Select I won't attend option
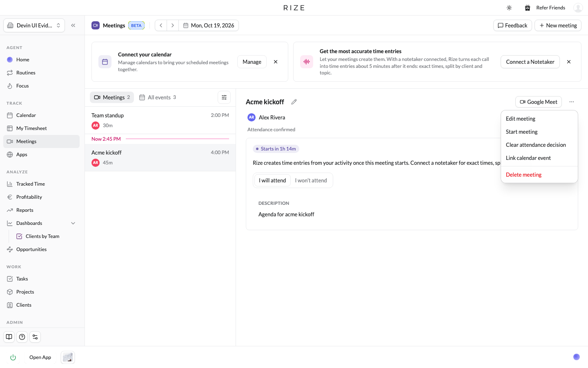This screenshot has width=588, height=368. tap(311, 180)
